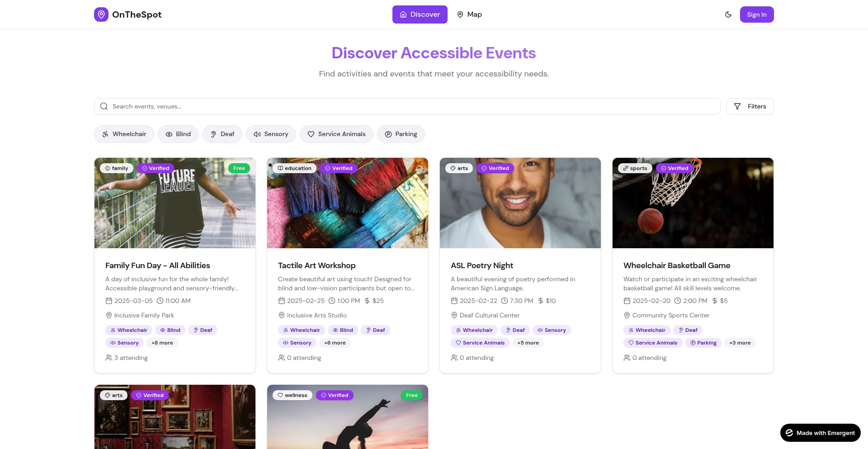Viewport: 868px width, 449px height.
Task: Toggle the Wheelchair filter chip
Action: pos(124,134)
